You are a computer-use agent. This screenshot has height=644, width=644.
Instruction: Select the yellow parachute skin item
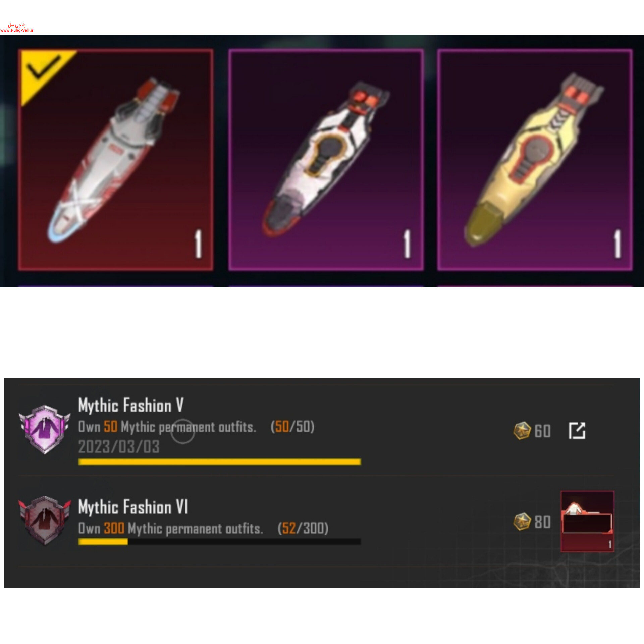click(x=535, y=160)
